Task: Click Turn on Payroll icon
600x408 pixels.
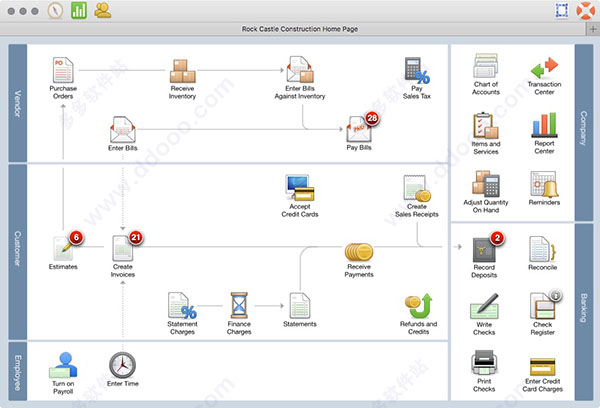Action: [x=63, y=365]
